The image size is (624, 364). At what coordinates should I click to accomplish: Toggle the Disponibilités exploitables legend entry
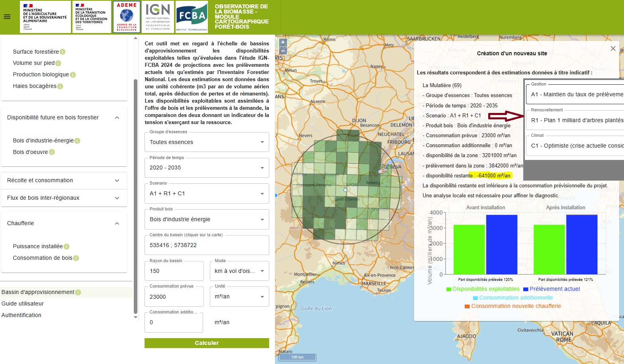click(x=483, y=289)
